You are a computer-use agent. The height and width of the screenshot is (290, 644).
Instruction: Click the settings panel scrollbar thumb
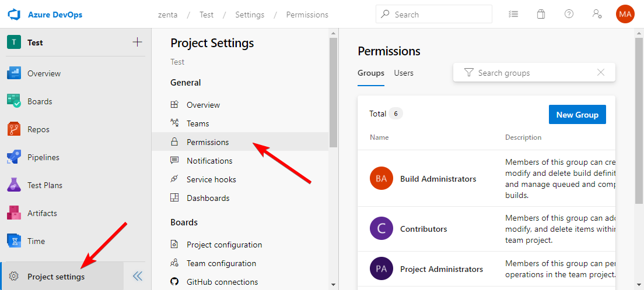(334, 92)
